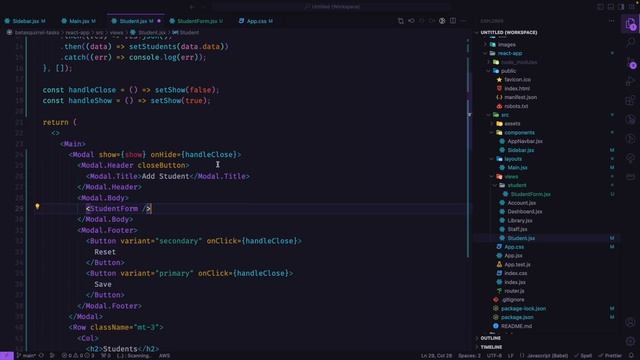Select the Student.jsx editor tab
The image size is (640, 360).
coord(136,21)
